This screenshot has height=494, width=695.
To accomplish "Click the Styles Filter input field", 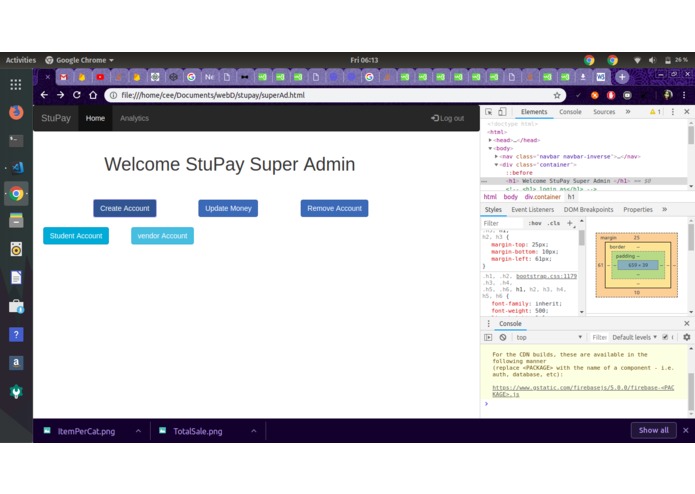I will 503,223.
